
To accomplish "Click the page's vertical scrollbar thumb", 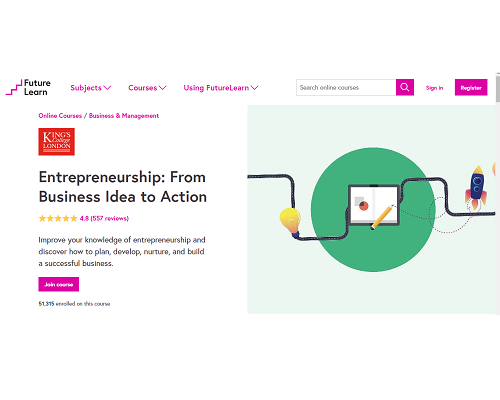I will point(498,88).
